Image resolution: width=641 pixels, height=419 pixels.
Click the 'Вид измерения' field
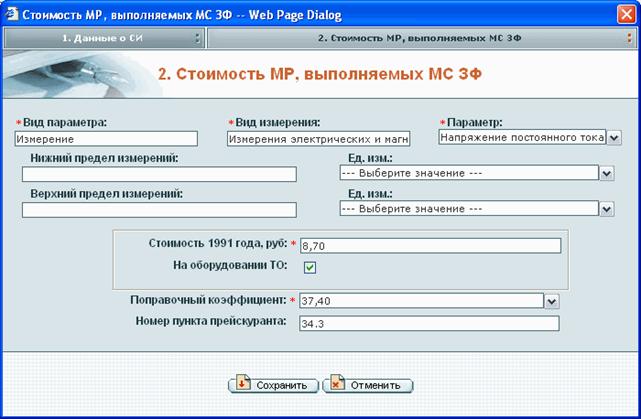point(318,139)
